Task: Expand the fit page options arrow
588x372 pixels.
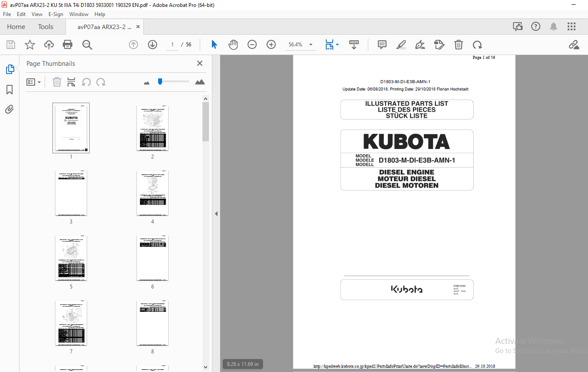Action: pyautogui.click(x=338, y=45)
